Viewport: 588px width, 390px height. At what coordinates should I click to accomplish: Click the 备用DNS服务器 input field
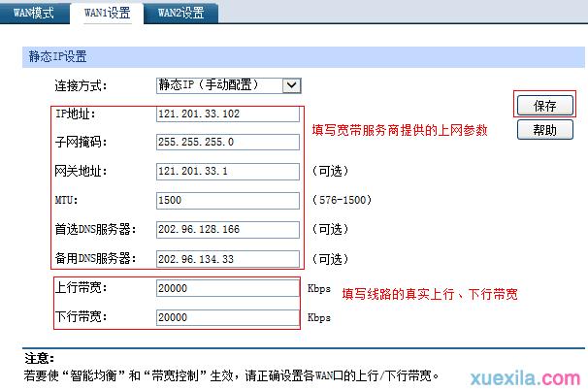(228, 259)
